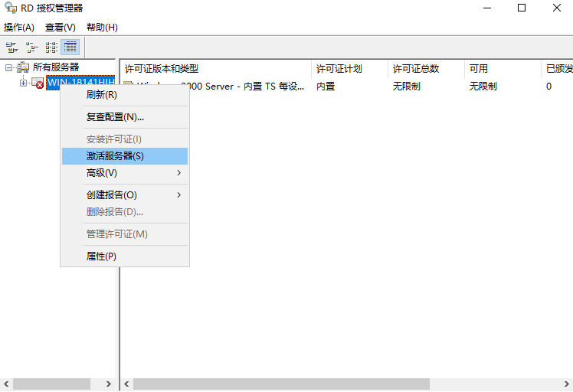Sort by 许可证版本和类型 column header
This screenshot has width=573, height=392.
tap(216, 69)
